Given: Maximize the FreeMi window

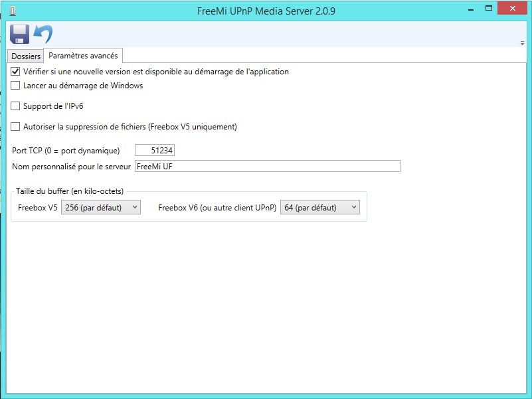Looking at the screenshot, I should 489,9.
